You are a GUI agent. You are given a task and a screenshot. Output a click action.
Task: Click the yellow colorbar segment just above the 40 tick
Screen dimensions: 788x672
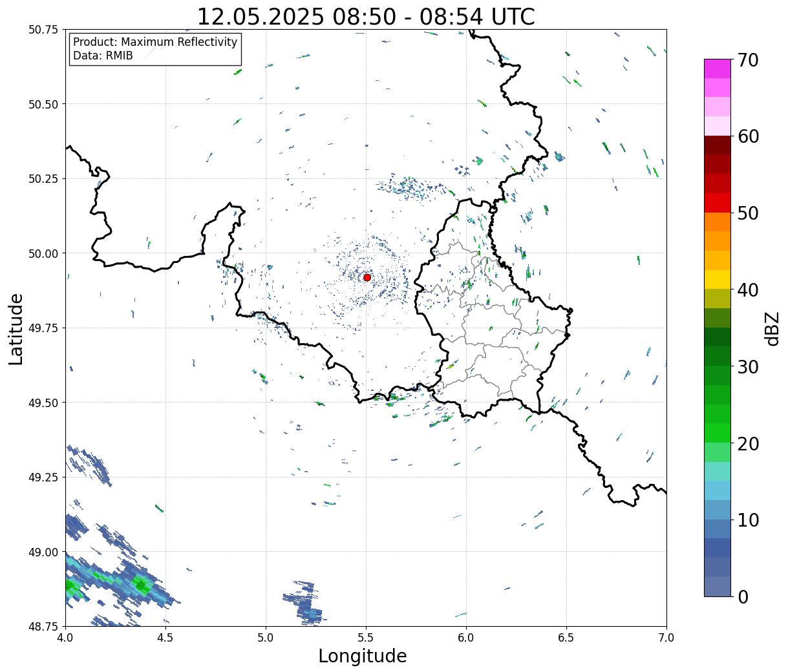point(718,280)
